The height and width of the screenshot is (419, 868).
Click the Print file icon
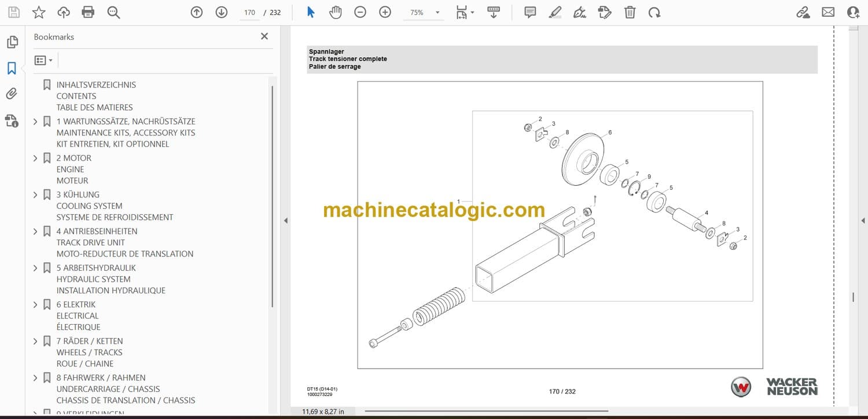pyautogui.click(x=88, y=12)
